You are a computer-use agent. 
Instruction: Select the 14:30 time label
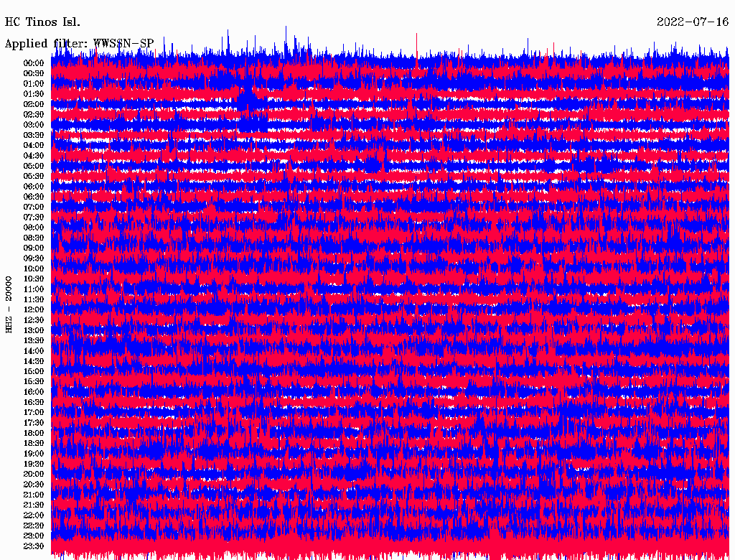[x=34, y=361]
